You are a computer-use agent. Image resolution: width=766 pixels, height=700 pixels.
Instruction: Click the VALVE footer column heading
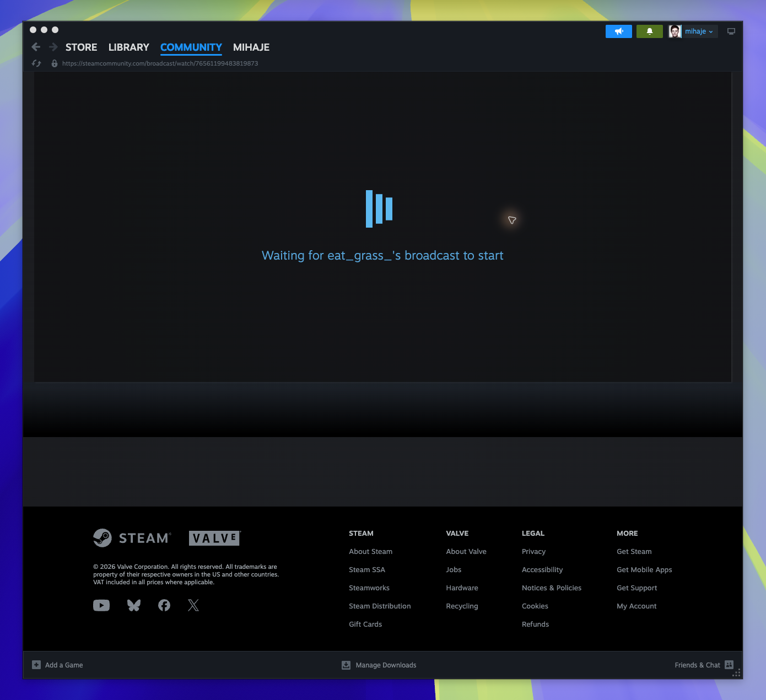coord(457,534)
